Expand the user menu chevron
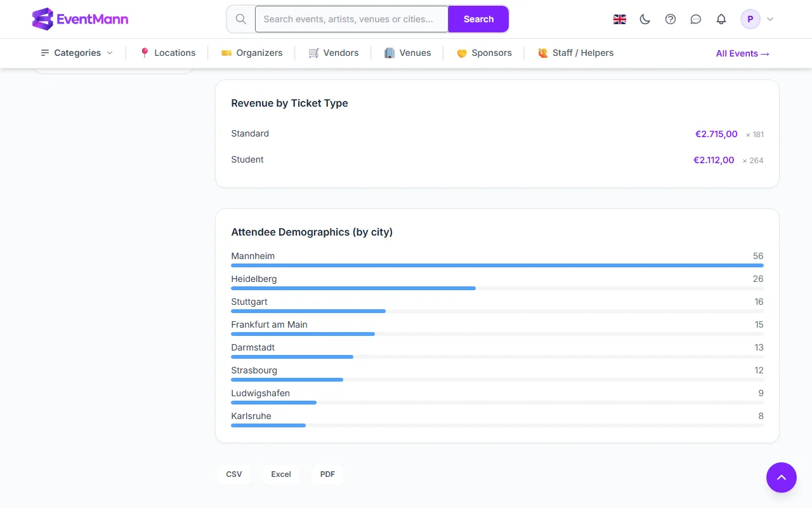Image resolution: width=812 pixels, height=508 pixels. [x=770, y=19]
